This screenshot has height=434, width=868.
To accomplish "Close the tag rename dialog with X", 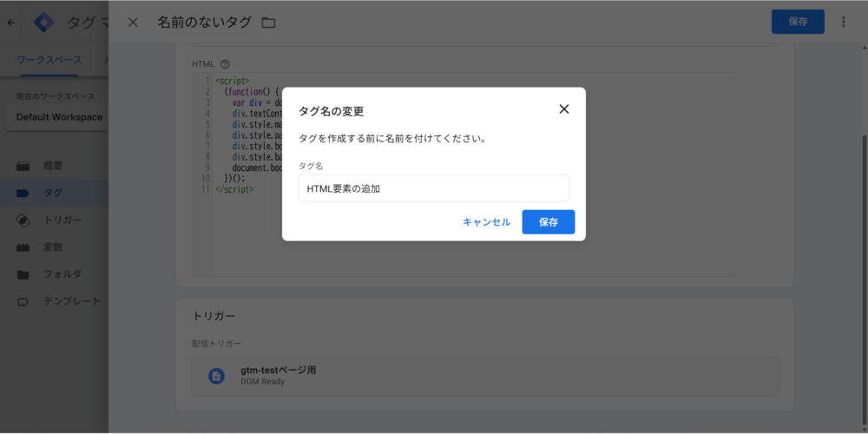I will (564, 109).
